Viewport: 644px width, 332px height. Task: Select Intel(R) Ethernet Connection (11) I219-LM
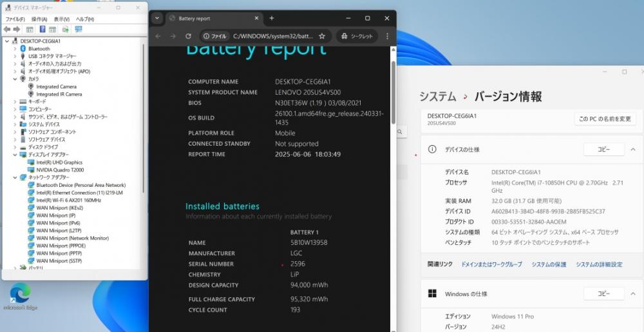pyautogui.click(x=79, y=193)
